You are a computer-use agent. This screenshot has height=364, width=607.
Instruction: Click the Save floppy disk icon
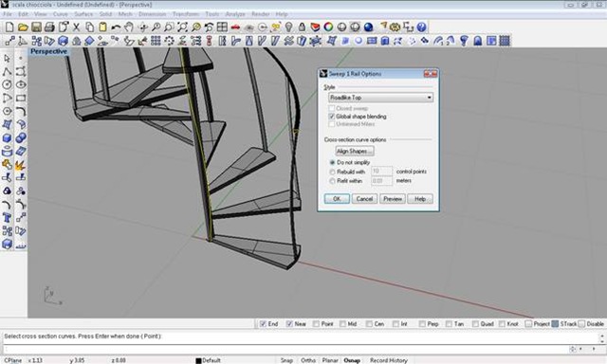pos(36,27)
